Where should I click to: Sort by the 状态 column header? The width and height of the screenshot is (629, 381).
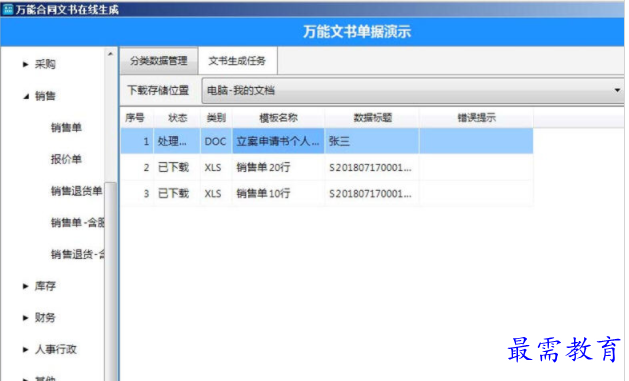point(177,118)
